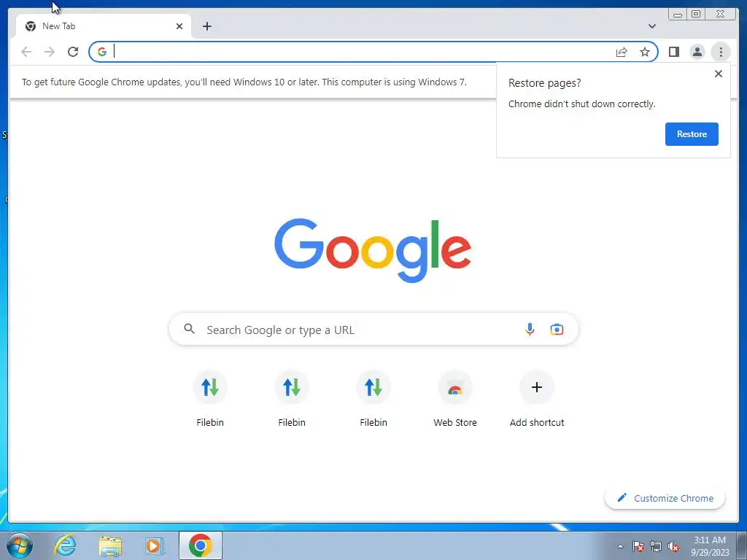Viewport: 747px width, 560px height.
Task: Click the Chrome taskbar button
Action: coord(201,545)
